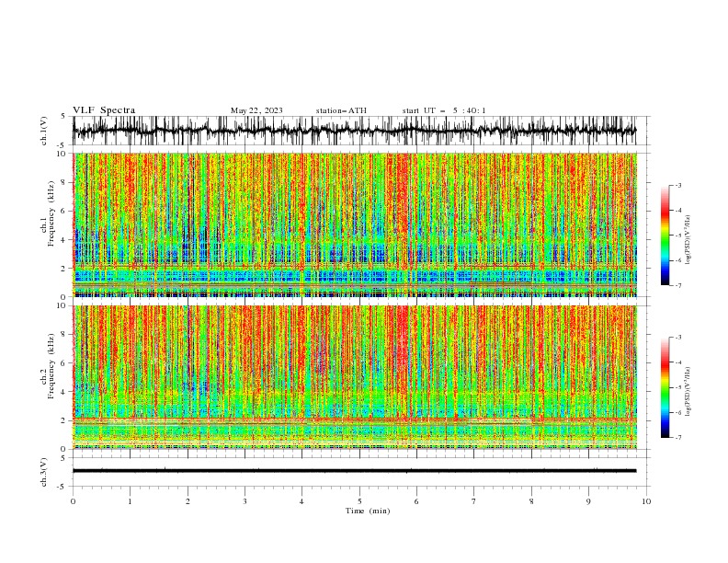Click the "ch.1(V)" waveform axis label
Screen dimensions: 728x563
click(44, 131)
